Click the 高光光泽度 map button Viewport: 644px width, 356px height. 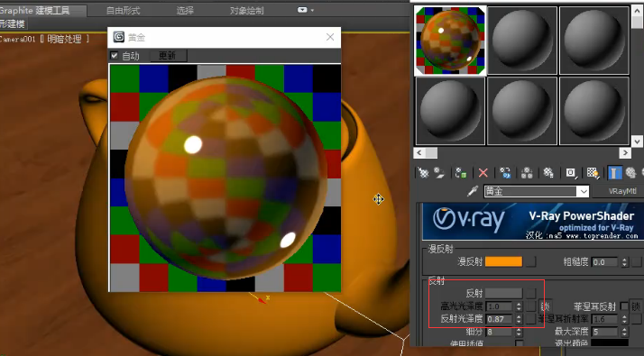click(531, 306)
